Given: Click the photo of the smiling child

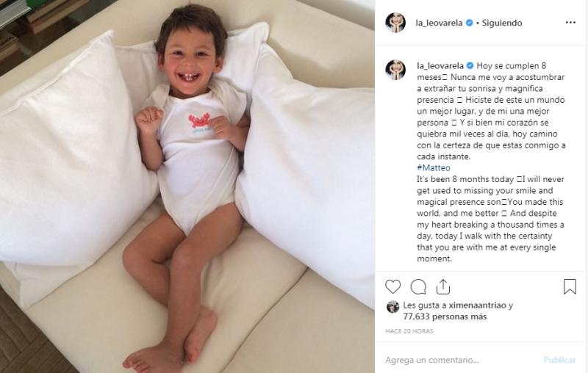Looking at the screenshot, I should (187, 186).
